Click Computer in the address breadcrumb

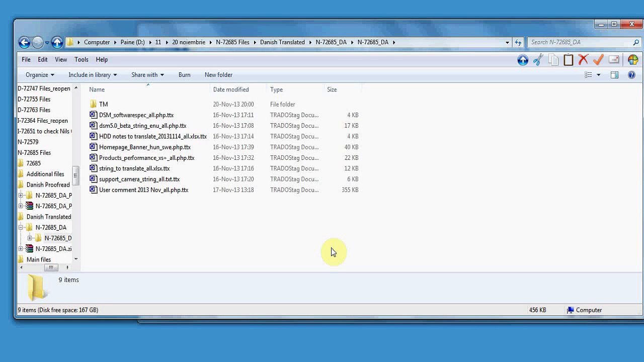point(97,42)
